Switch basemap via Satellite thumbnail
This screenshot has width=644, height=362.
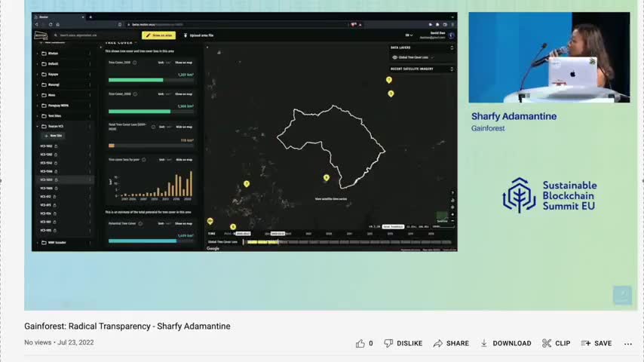442,217
